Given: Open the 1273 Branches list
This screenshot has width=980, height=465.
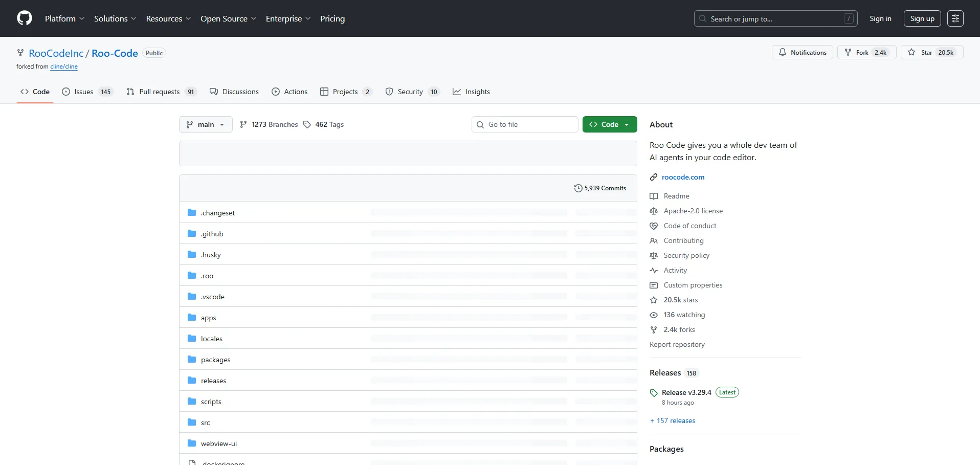Looking at the screenshot, I should [x=269, y=124].
